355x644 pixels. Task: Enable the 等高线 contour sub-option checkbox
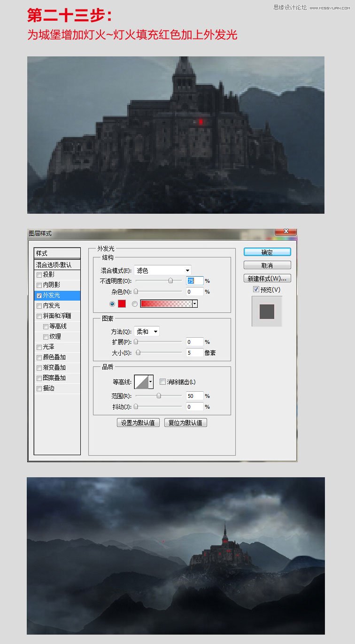point(46,327)
